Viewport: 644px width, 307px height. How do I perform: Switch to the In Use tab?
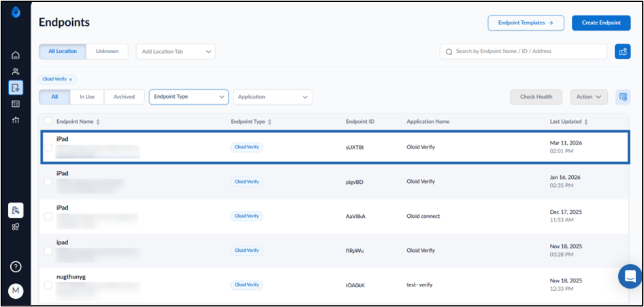tap(87, 97)
